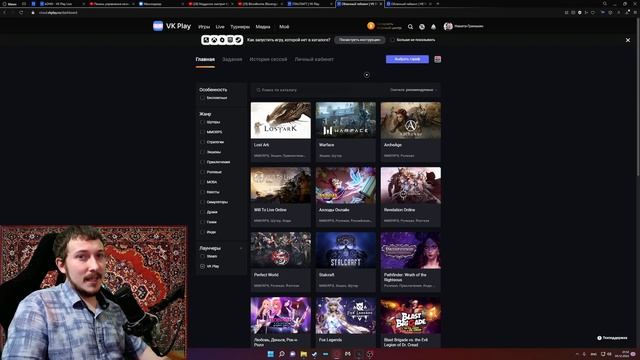Check the "Симуляторы" genre filter
The height and width of the screenshot is (360, 640).
tap(202, 202)
